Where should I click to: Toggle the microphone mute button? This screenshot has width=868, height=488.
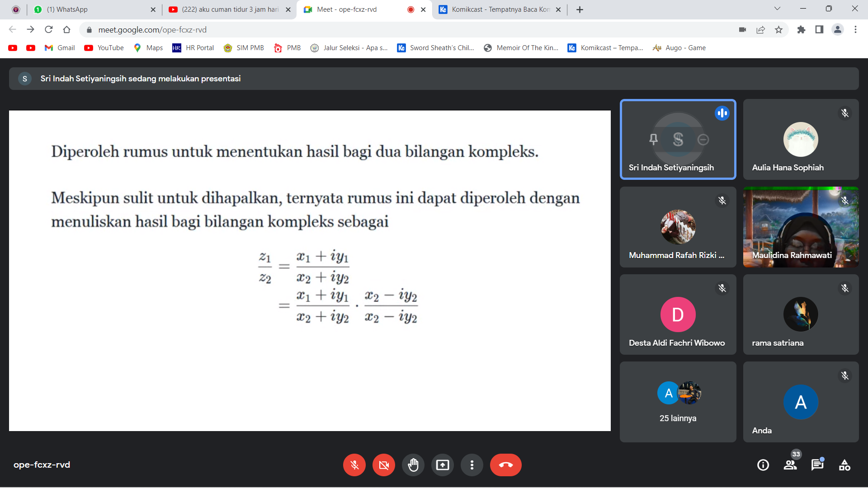click(354, 465)
